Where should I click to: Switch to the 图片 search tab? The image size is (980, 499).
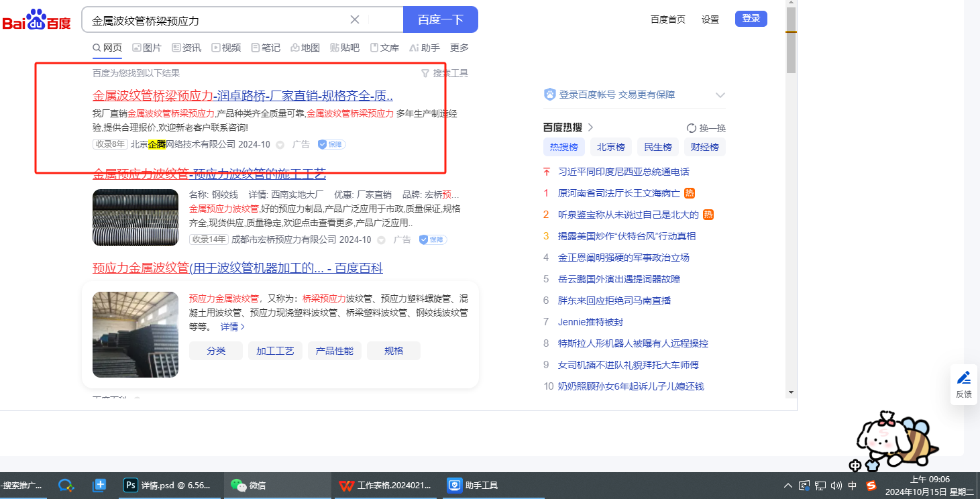pos(147,48)
